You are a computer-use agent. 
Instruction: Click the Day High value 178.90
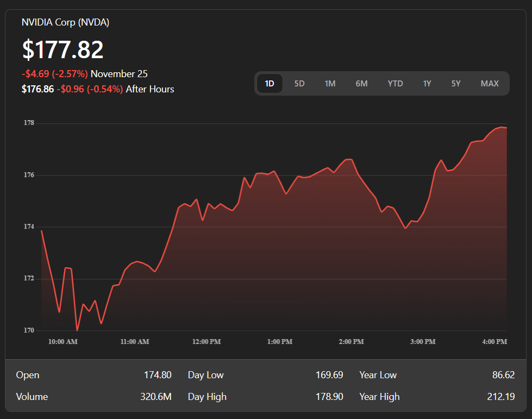click(x=329, y=397)
